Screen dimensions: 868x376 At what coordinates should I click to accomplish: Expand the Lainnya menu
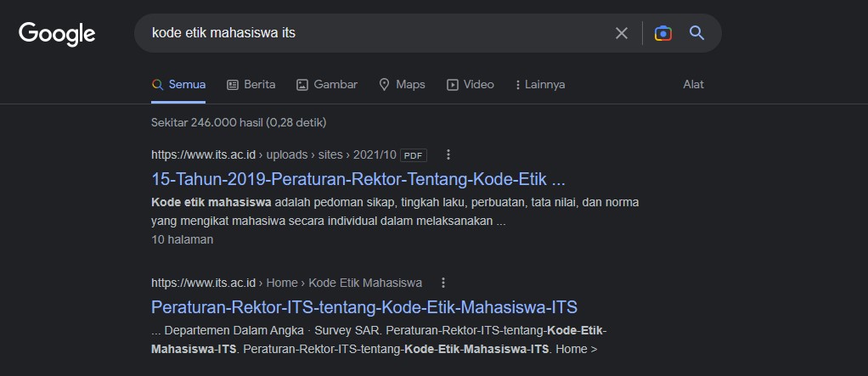[539, 85]
